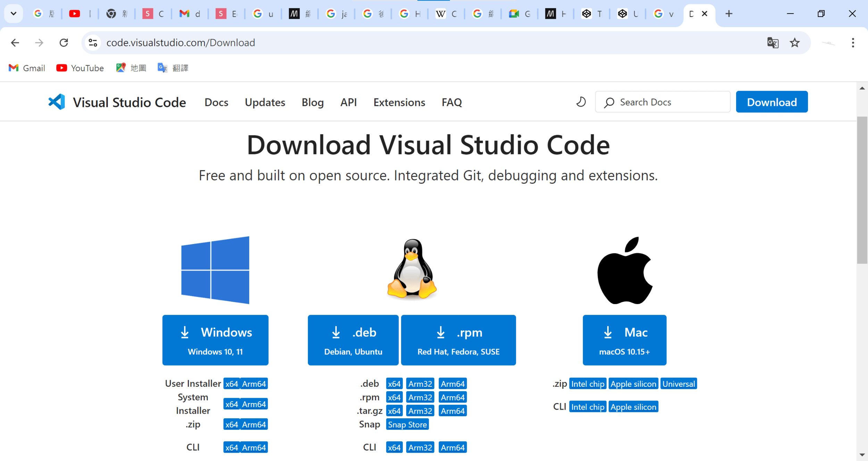Screen dimensions: 868x461
Task: Click the Visual Studio Code logo icon
Action: 57,102
